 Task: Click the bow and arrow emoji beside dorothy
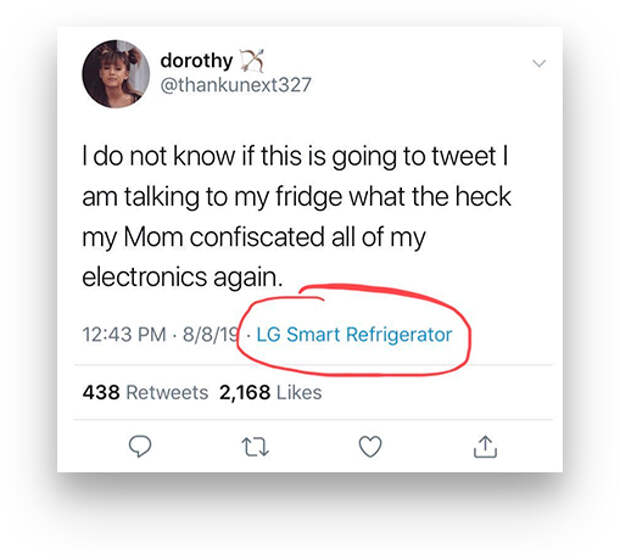[252, 61]
